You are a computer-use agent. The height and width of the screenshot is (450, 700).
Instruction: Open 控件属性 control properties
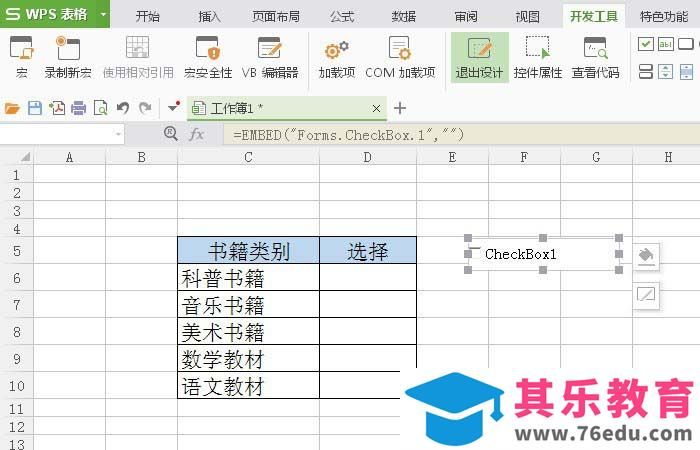pos(538,57)
